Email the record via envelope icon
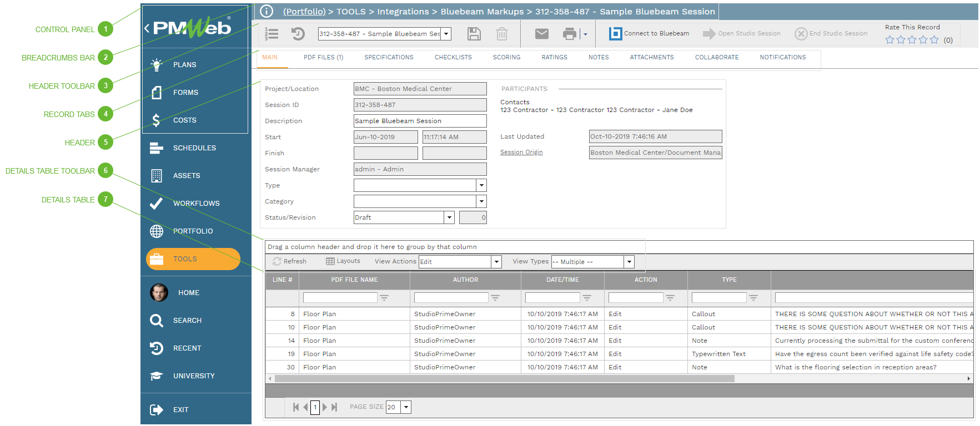 pyautogui.click(x=542, y=34)
